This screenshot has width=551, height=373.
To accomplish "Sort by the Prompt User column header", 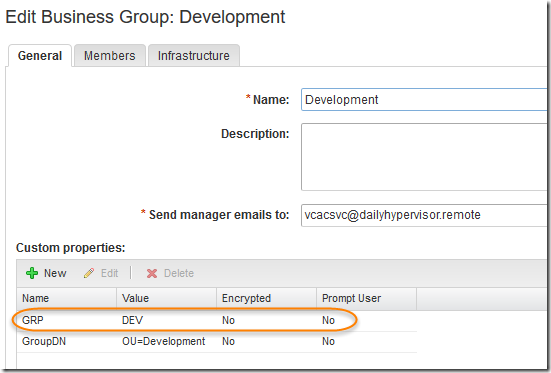I will (x=367, y=298).
